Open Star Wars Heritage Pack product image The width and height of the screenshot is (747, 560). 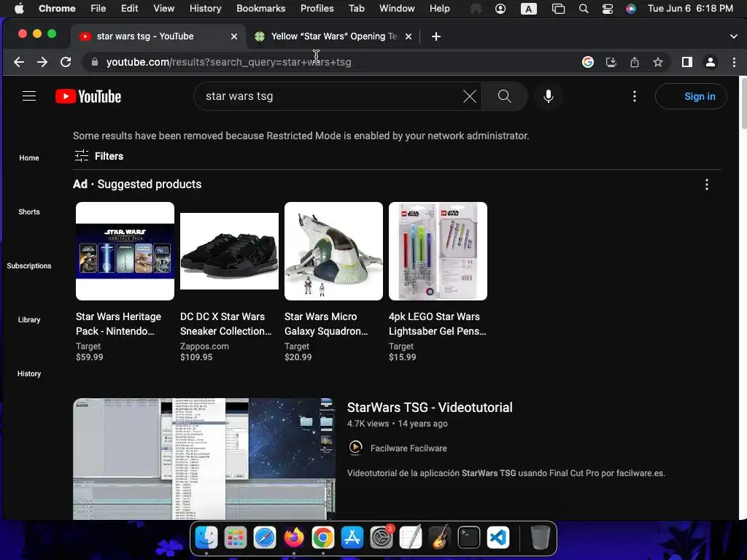pyautogui.click(x=125, y=251)
